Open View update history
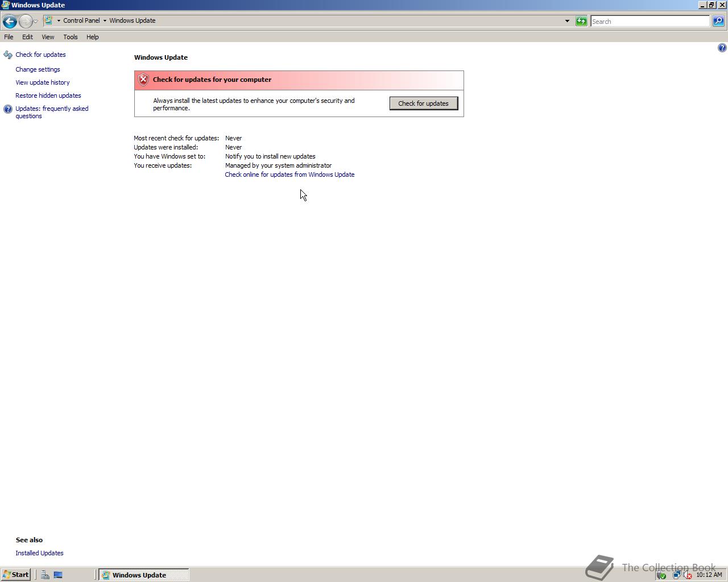 43,82
